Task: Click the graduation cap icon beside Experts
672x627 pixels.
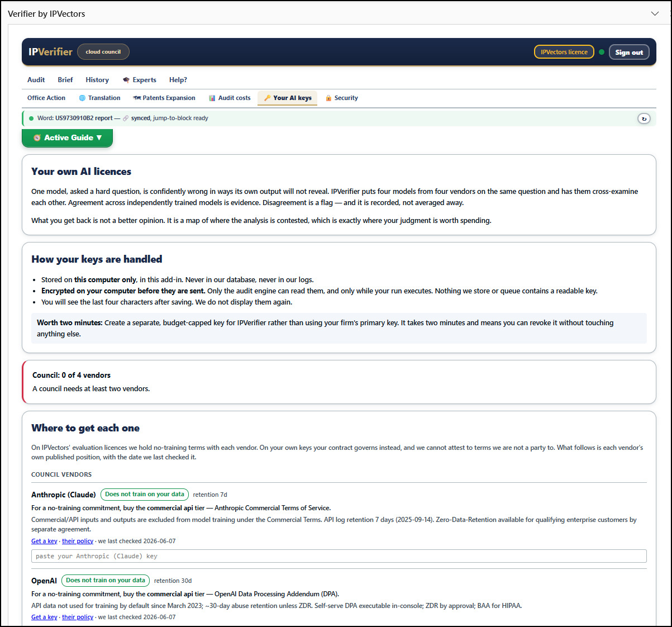Action: (126, 80)
